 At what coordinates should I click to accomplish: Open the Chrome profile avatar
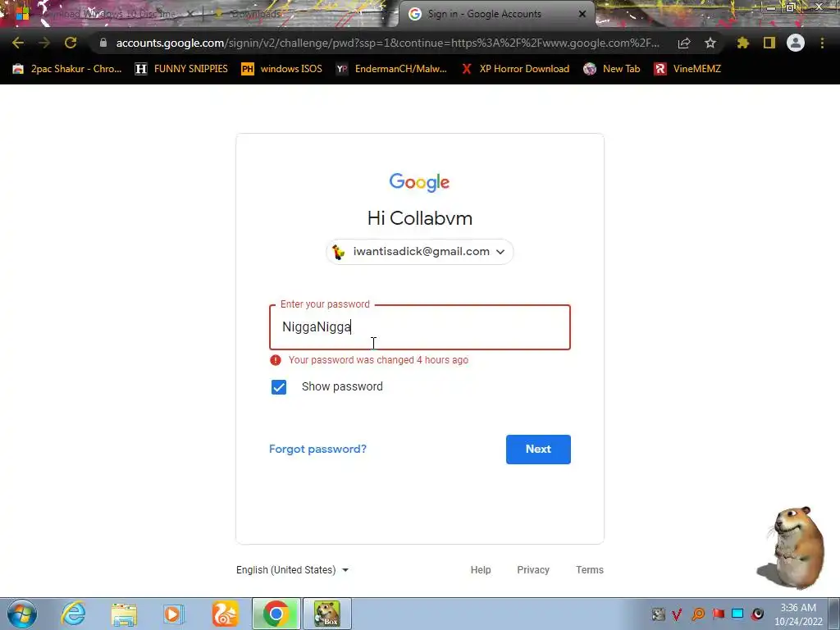[796, 43]
